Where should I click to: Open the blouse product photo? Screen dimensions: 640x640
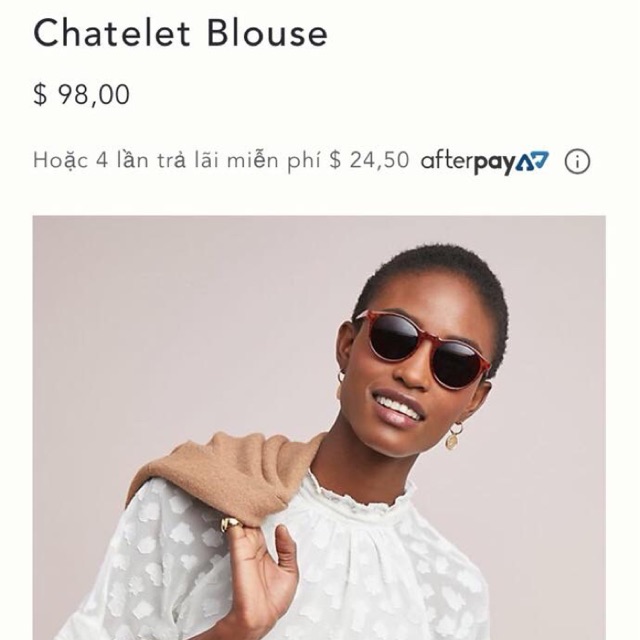319,427
